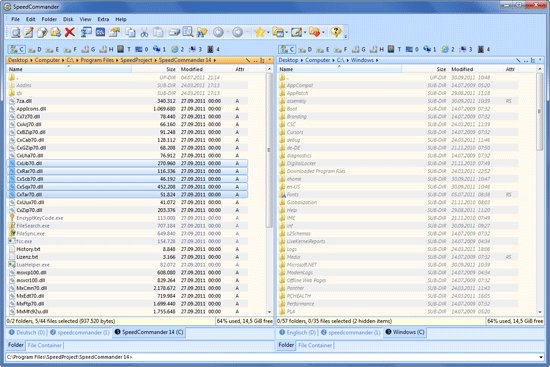Select file History.txt in left panel
The width and height of the screenshot is (550, 367).
(x=128, y=249)
